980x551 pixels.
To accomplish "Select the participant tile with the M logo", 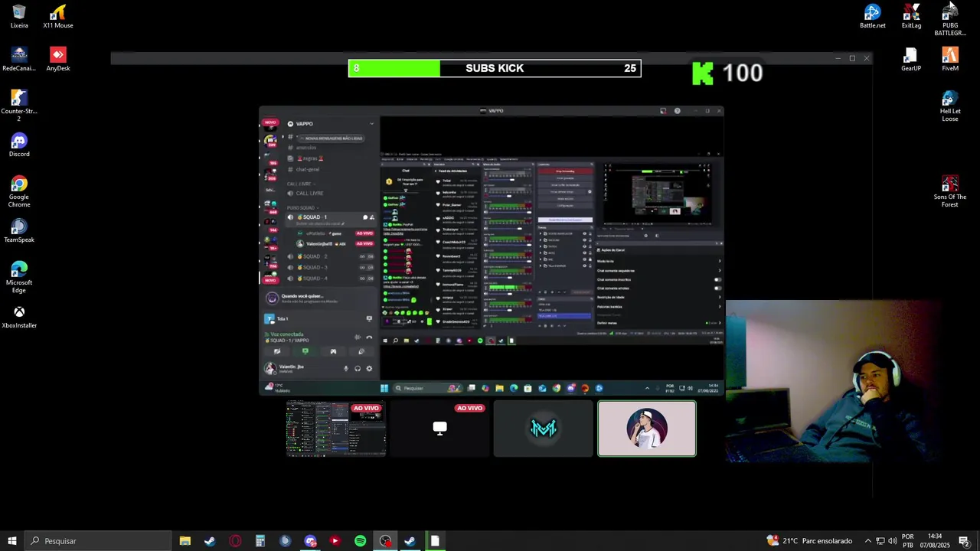I will point(543,429).
